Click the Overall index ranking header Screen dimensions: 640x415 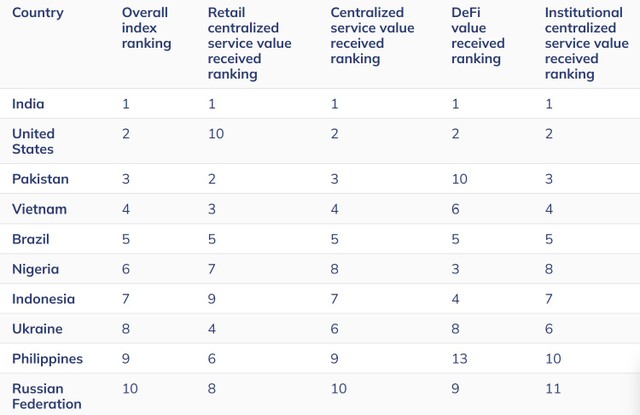(x=146, y=28)
